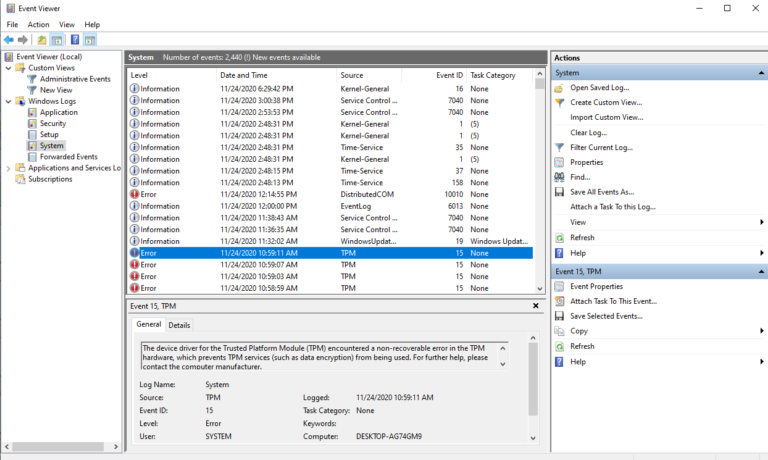Sort events by Event ID column header
This screenshot has width=768, height=460.
click(434, 75)
